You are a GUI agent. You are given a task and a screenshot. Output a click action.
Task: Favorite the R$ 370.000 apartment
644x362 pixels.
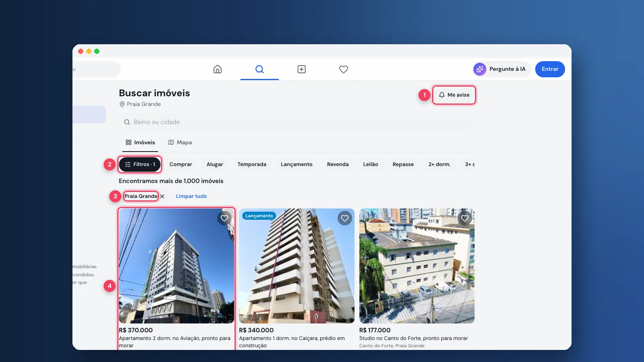224,218
